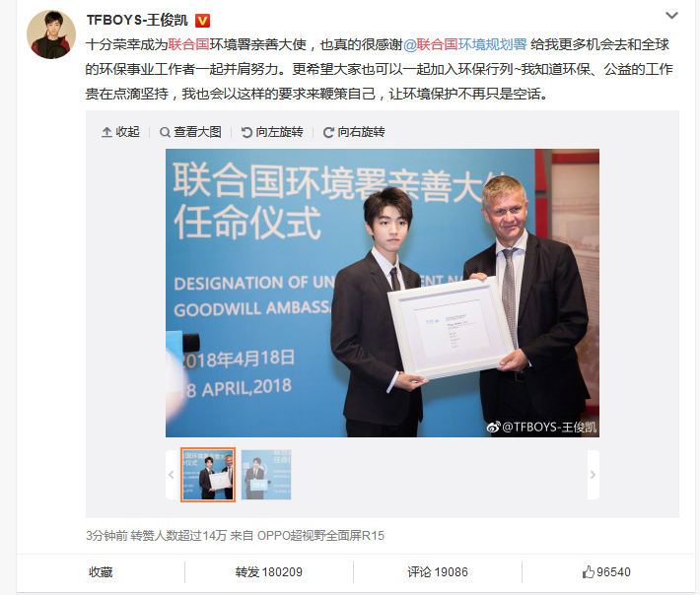Click the orange V verified badge

pyautogui.click(x=203, y=21)
